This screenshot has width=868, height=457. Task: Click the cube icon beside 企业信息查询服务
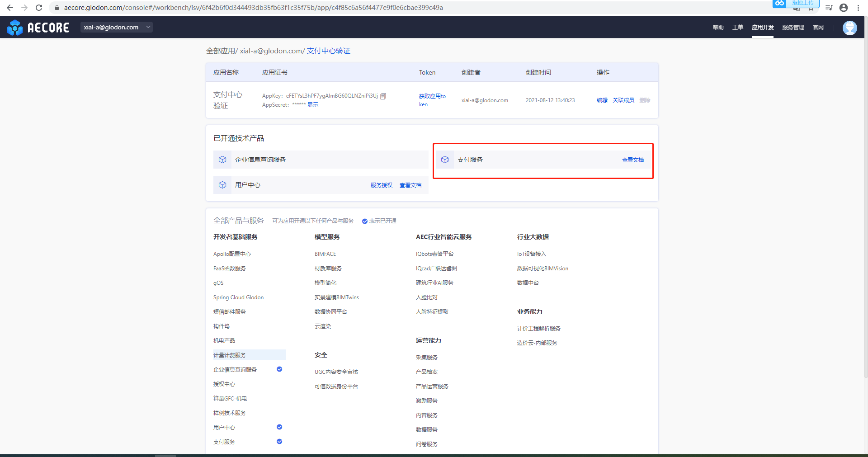(222, 160)
